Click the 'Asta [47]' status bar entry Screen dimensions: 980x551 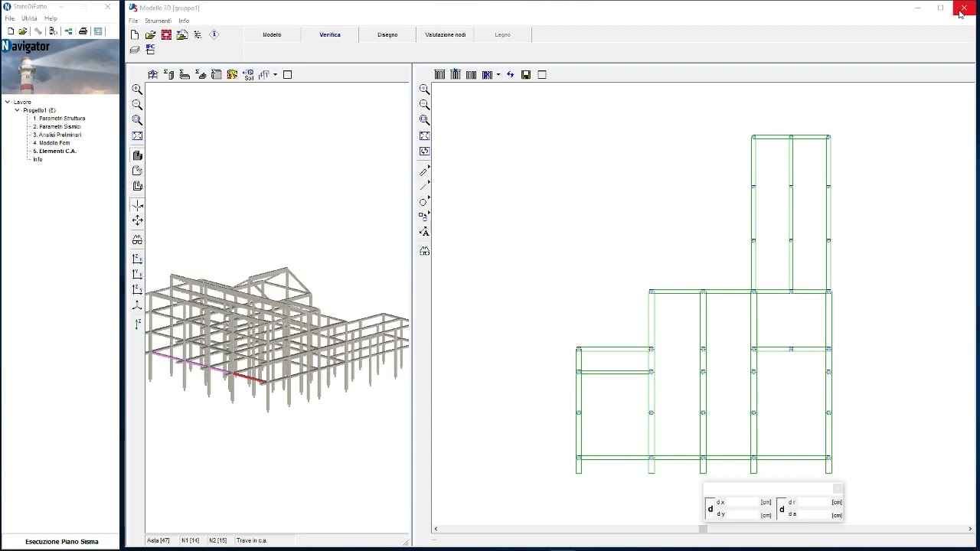click(158, 540)
